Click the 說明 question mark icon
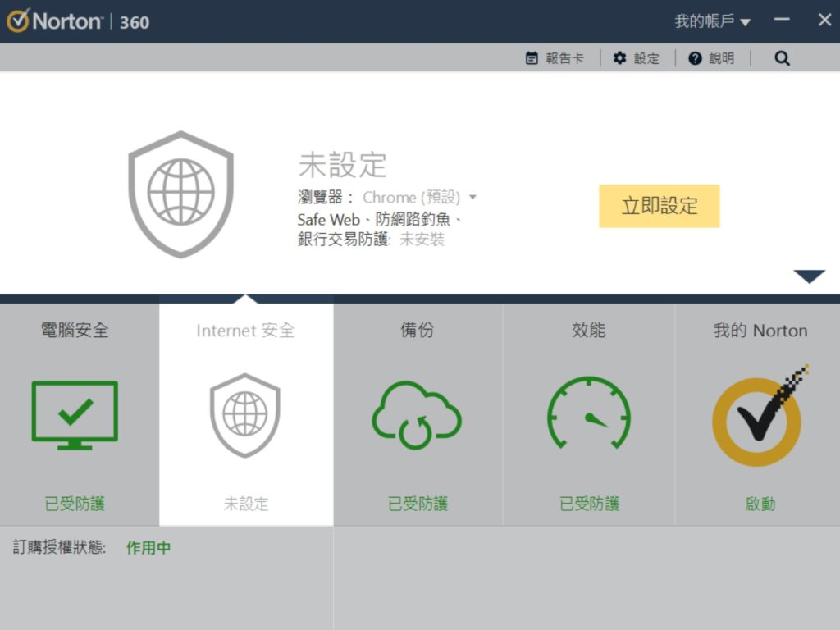This screenshot has height=630, width=840. click(695, 58)
